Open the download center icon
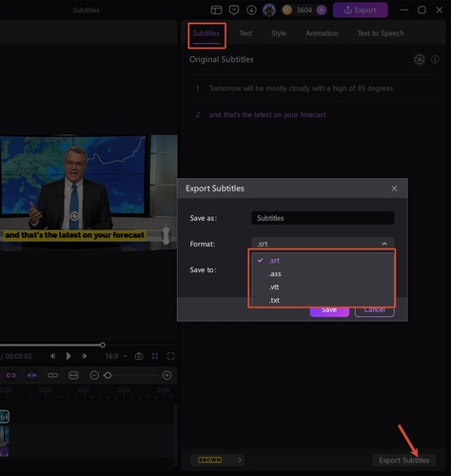The image size is (451, 476). tap(251, 10)
